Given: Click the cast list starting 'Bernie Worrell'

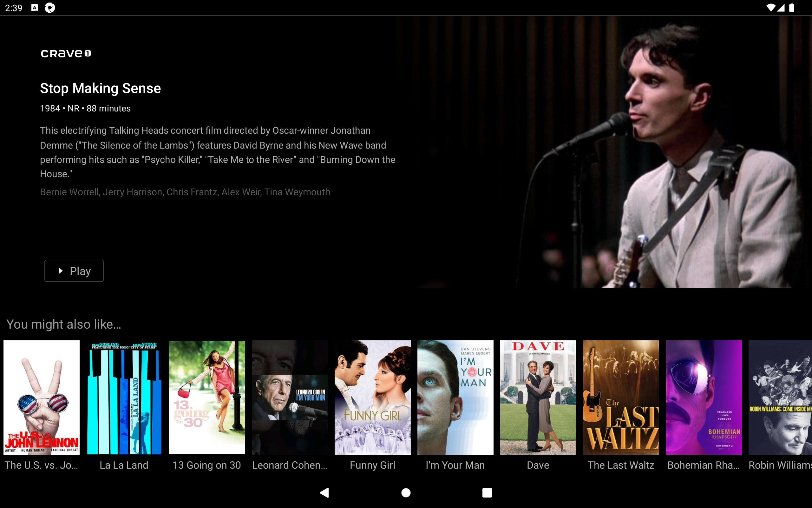Looking at the screenshot, I should 185,192.
